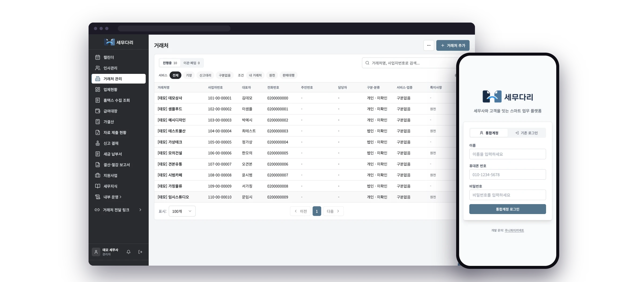This screenshot has height=282, width=644.
Task: Switch to the 진행중 10 tab
Action: click(170, 63)
